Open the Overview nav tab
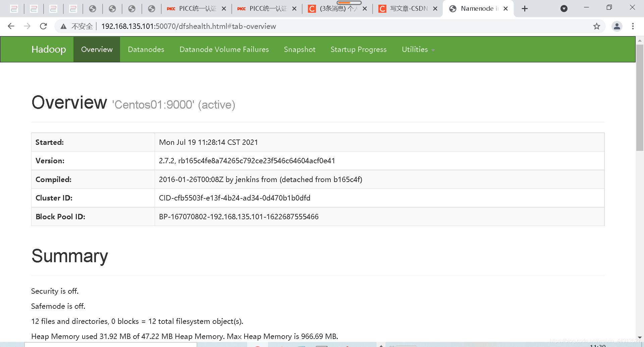Viewport: 644px width, 347px height. (x=97, y=49)
